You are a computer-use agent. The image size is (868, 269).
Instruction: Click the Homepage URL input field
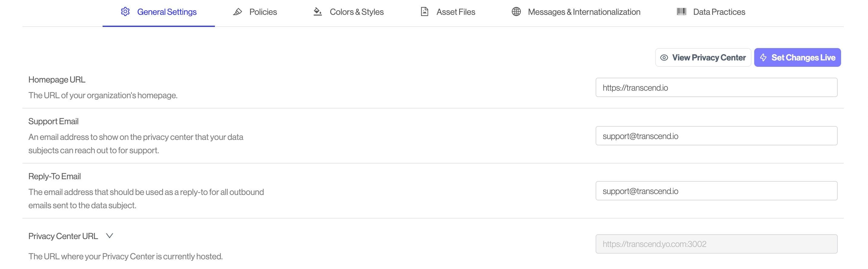(716, 88)
